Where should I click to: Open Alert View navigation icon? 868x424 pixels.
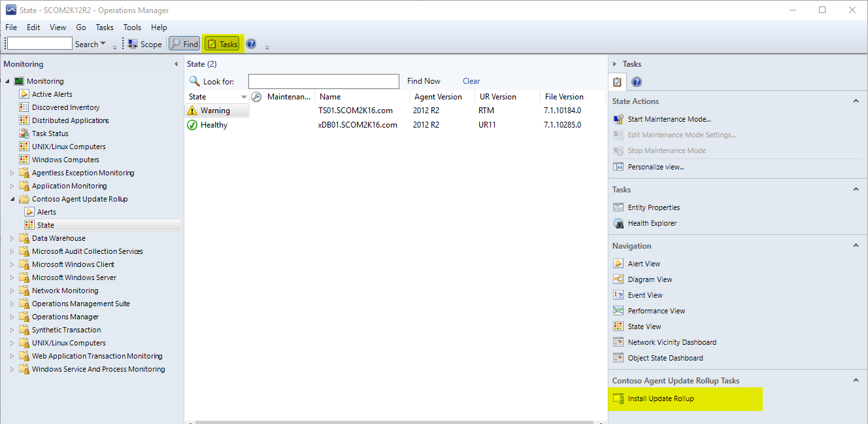coord(618,264)
